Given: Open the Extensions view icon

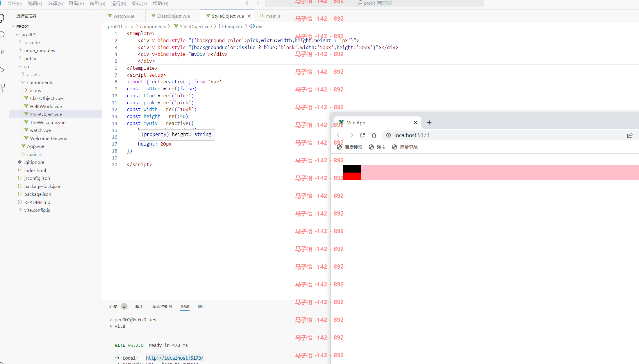Looking at the screenshot, I should click(x=2, y=87).
